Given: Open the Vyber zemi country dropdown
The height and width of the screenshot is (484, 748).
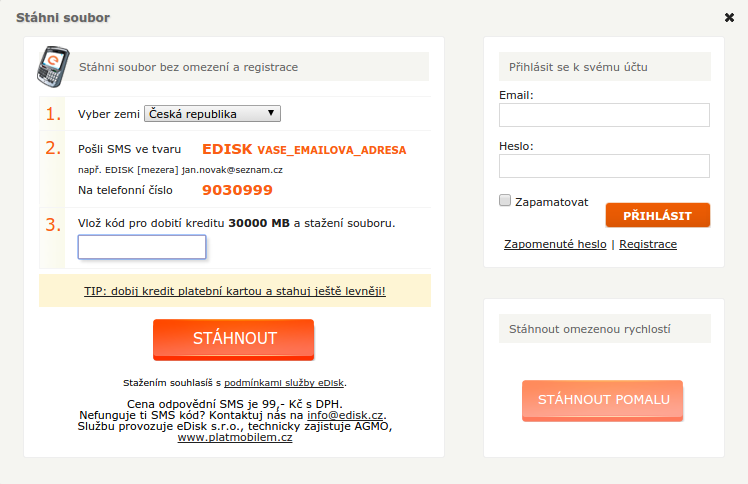Looking at the screenshot, I should point(212,113).
